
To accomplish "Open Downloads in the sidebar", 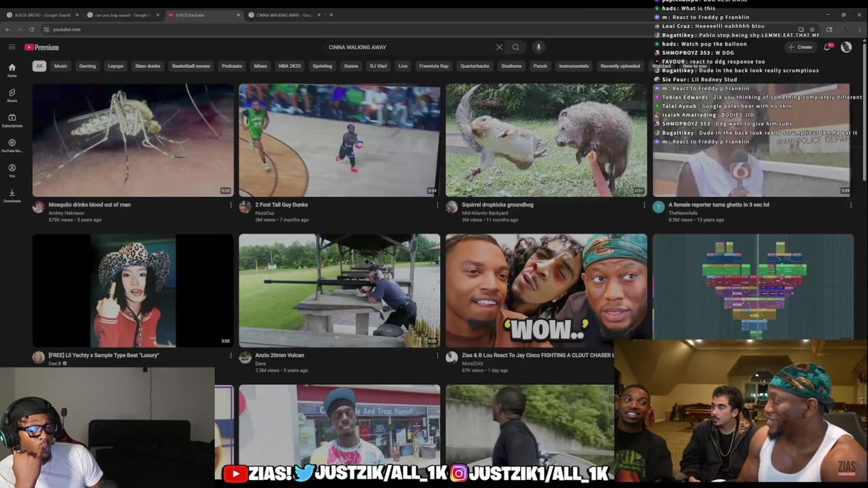I will [12, 196].
